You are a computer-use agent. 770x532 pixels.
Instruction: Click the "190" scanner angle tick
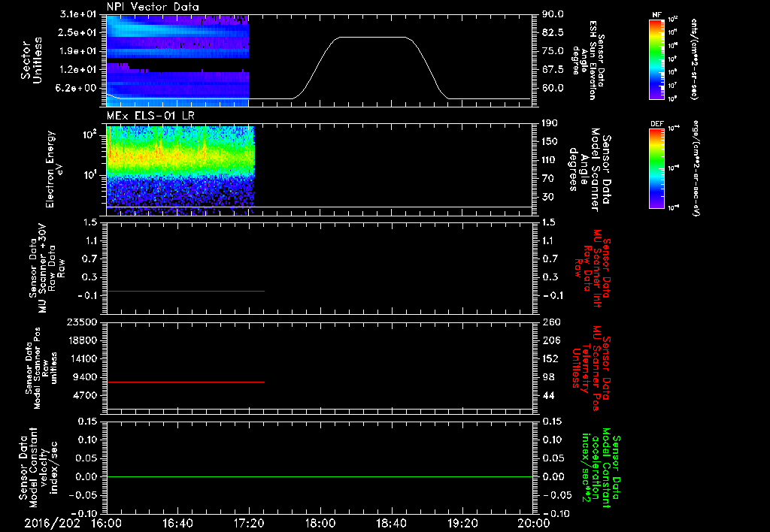click(550, 123)
